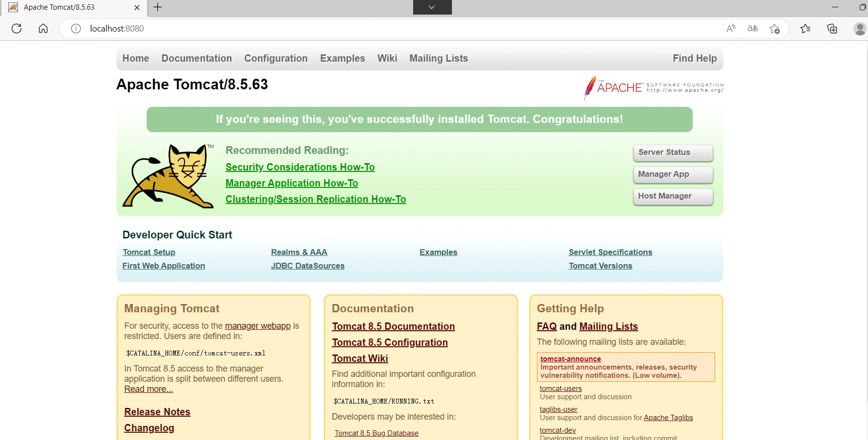Viewport: 868px width, 440px height.
Task: Click the Tomcat cat mascot image
Action: [168, 176]
